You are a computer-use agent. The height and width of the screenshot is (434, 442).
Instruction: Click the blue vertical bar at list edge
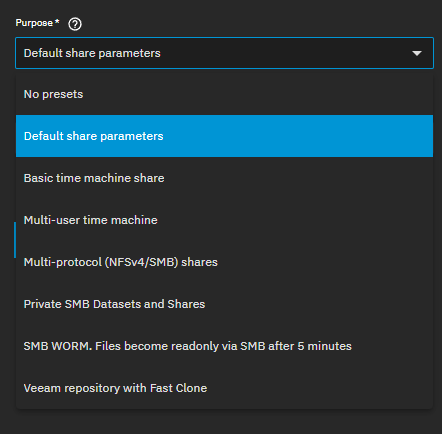(x=15, y=240)
